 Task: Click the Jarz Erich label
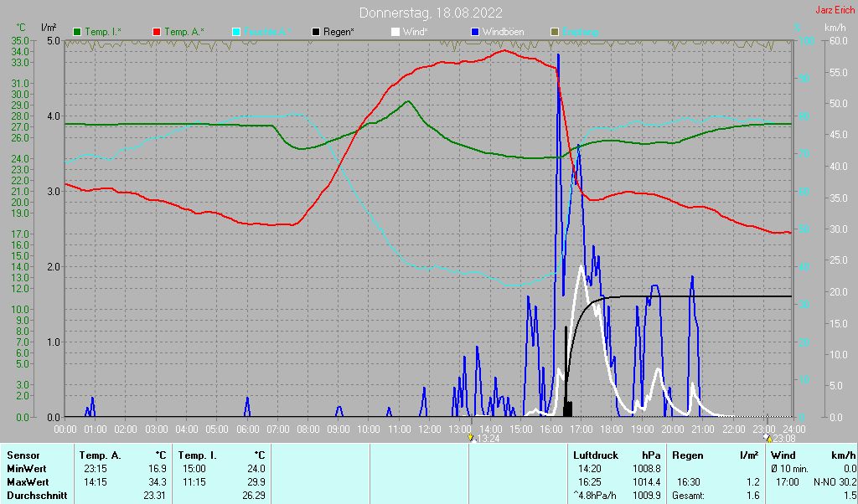(835, 10)
